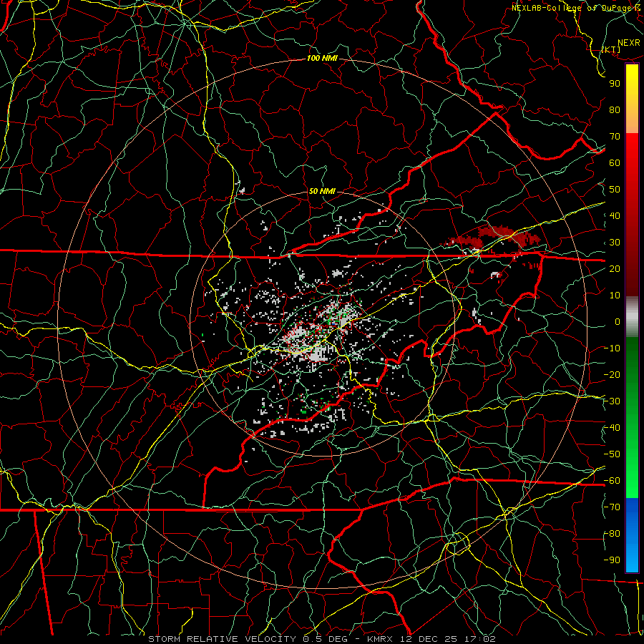Viewport: 644px width, 644px height.
Task: Click the positive 40 scale label
Action: [x=615, y=215]
